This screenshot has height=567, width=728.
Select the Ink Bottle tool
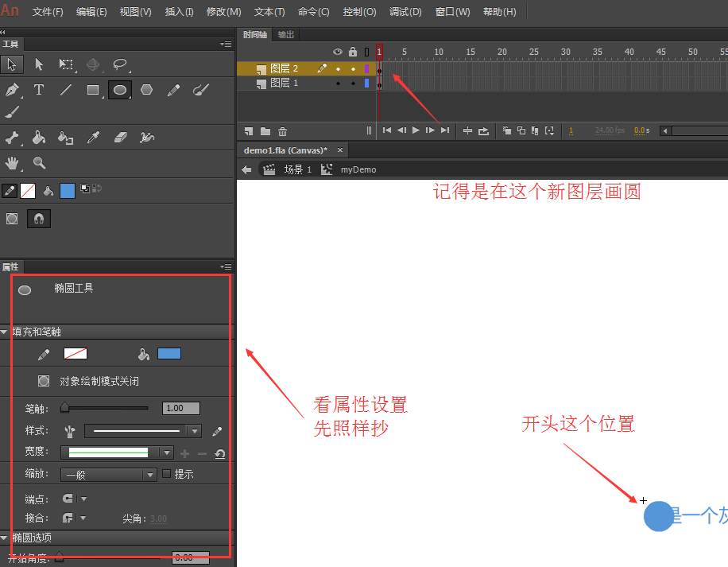coord(65,138)
